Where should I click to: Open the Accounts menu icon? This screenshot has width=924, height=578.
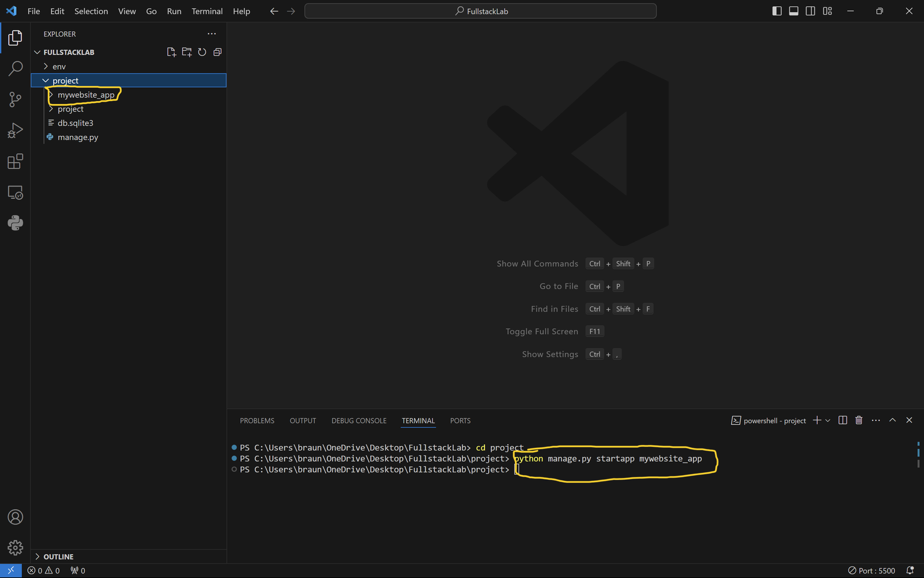(x=16, y=517)
